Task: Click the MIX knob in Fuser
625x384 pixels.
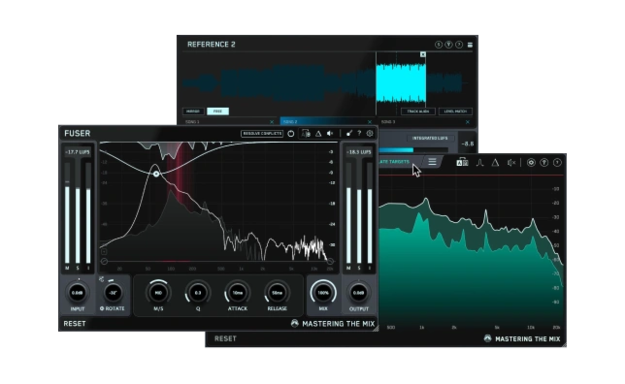Action: [323, 293]
